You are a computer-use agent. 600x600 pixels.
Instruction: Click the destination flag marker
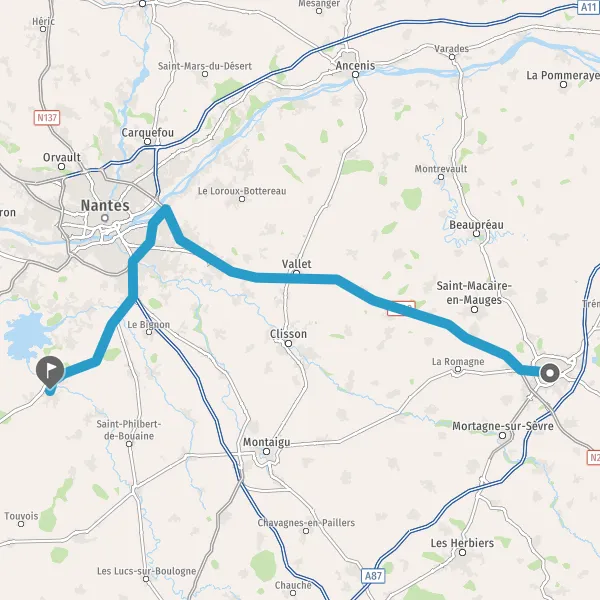(x=50, y=372)
